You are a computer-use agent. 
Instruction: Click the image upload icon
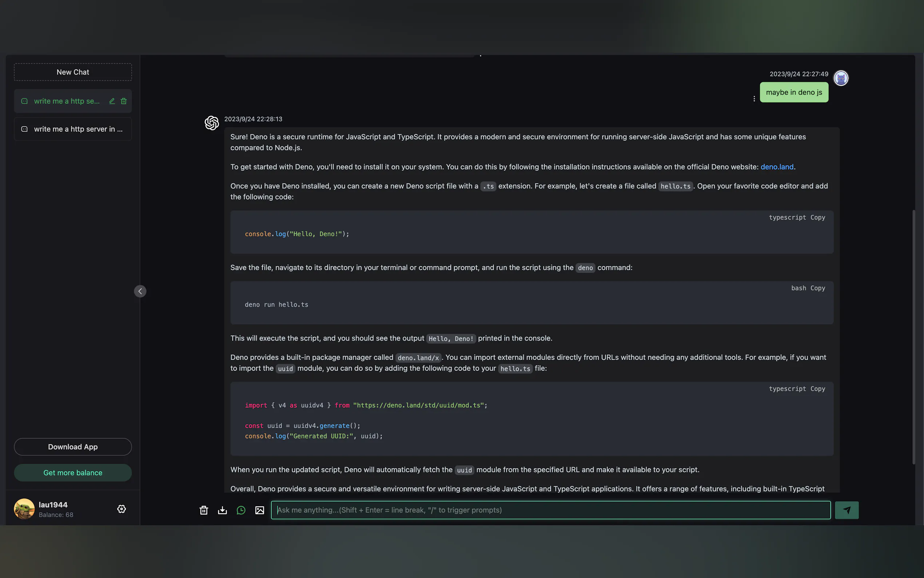[260, 510]
